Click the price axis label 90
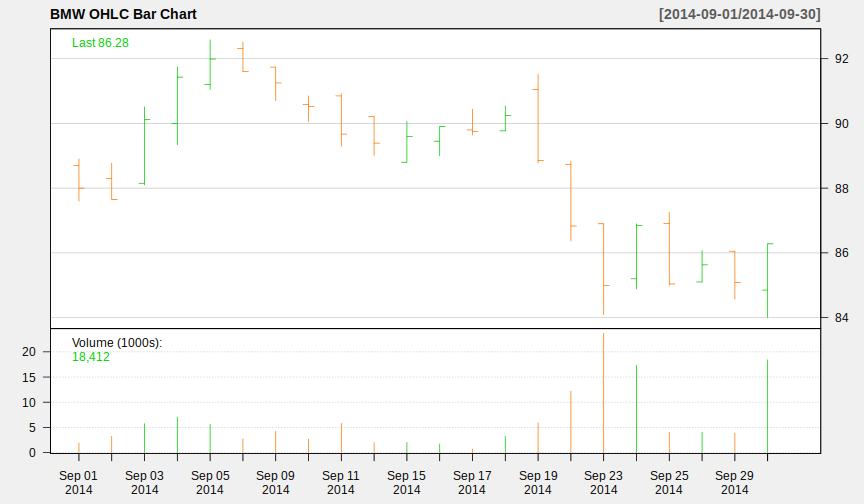This screenshot has height=504, width=864. tap(841, 124)
